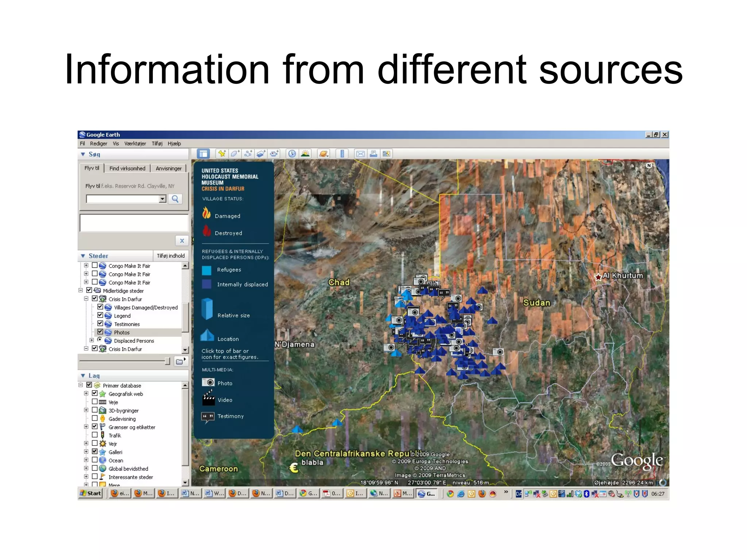View in Google Maps icon
Screen dimensions: 747x560
387,154
